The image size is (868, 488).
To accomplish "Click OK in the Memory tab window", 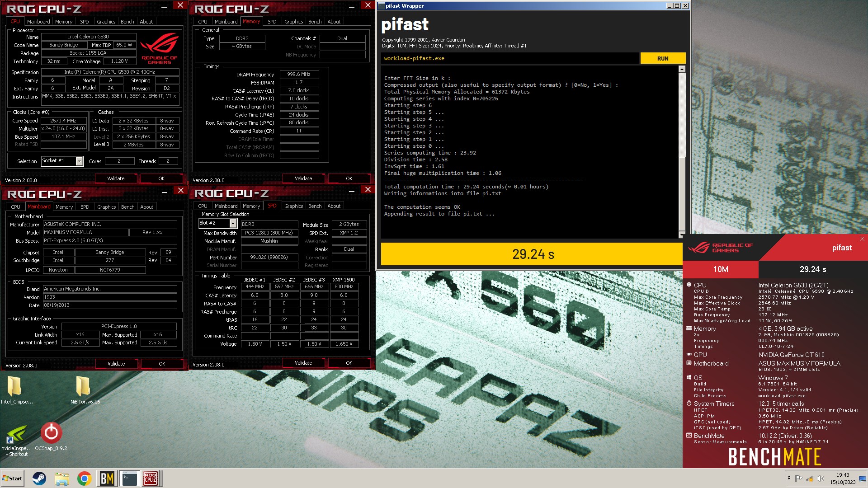I will click(x=349, y=178).
